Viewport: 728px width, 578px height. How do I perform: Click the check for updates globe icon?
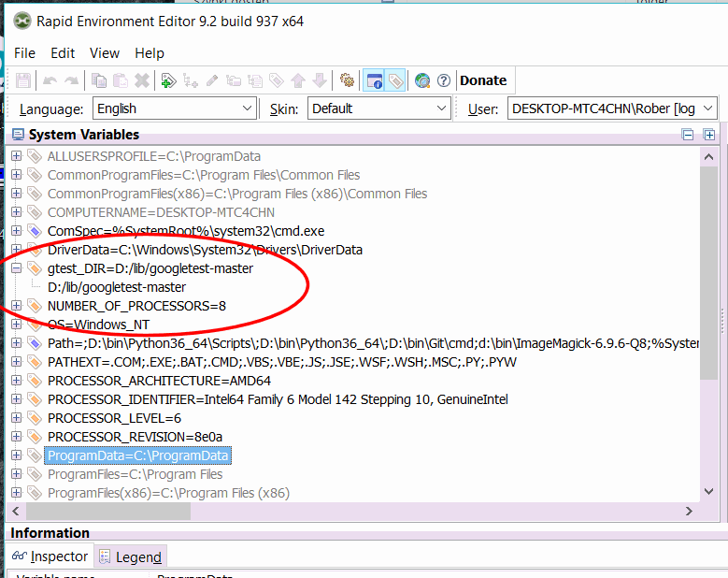click(x=422, y=80)
